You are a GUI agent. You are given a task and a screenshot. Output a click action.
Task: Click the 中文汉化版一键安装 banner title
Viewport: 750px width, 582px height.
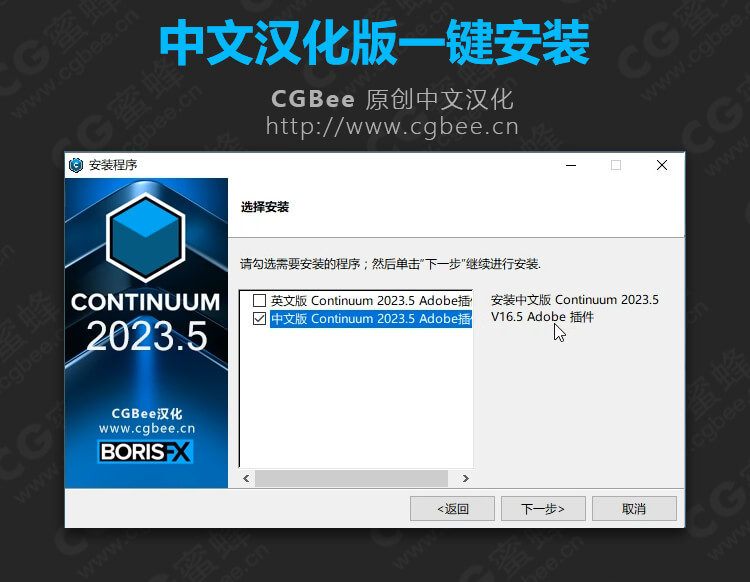click(x=375, y=43)
